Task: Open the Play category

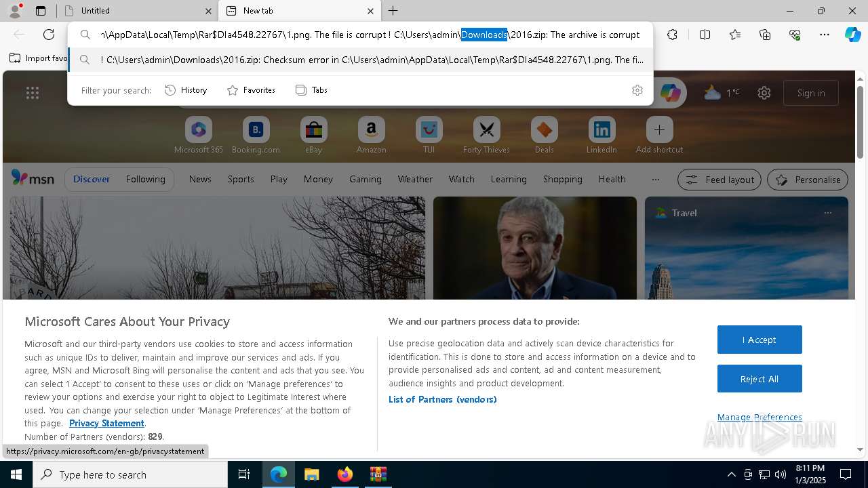Action: click(x=279, y=179)
